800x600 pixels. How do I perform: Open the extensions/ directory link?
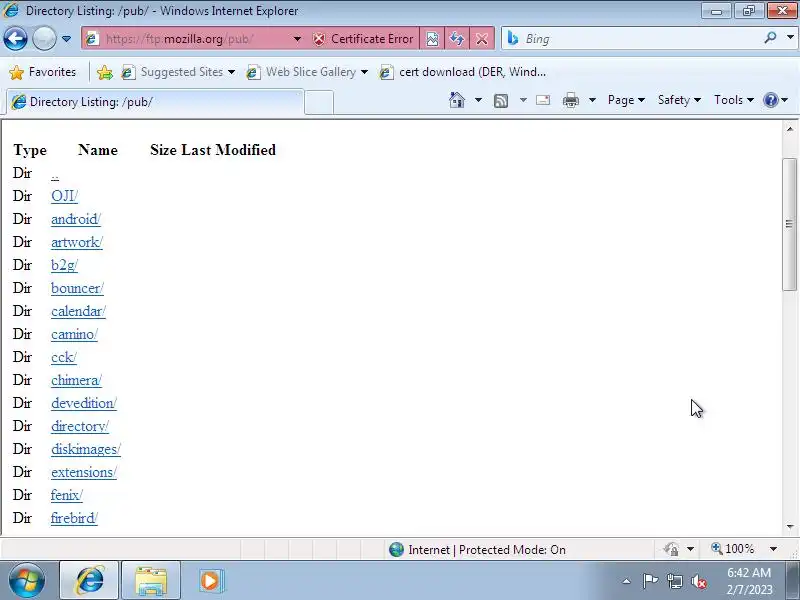84,471
